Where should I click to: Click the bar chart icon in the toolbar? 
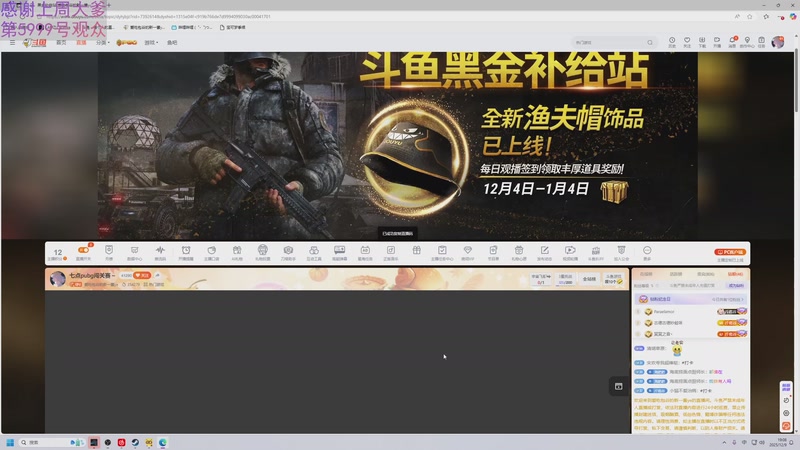595,250
